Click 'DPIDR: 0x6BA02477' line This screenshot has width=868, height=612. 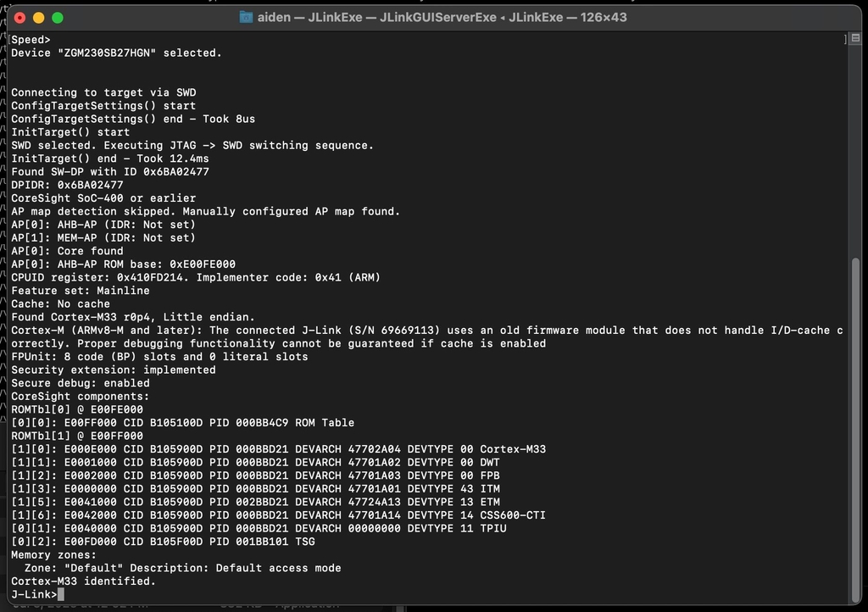(67, 186)
